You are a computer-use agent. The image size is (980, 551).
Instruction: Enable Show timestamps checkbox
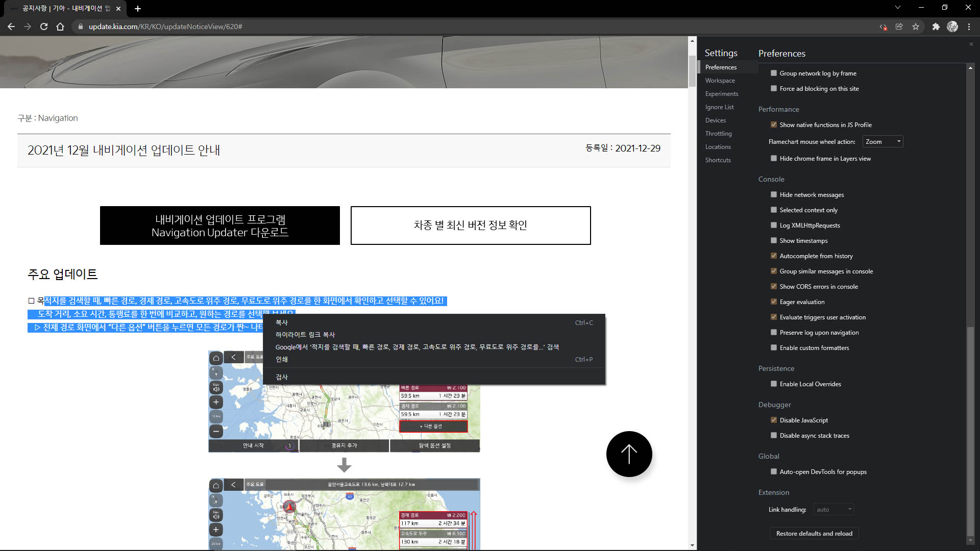pos(774,240)
